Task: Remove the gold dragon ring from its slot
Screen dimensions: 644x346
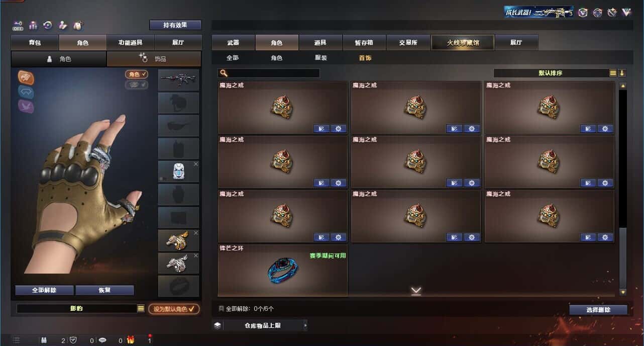Action: coord(196,233)
